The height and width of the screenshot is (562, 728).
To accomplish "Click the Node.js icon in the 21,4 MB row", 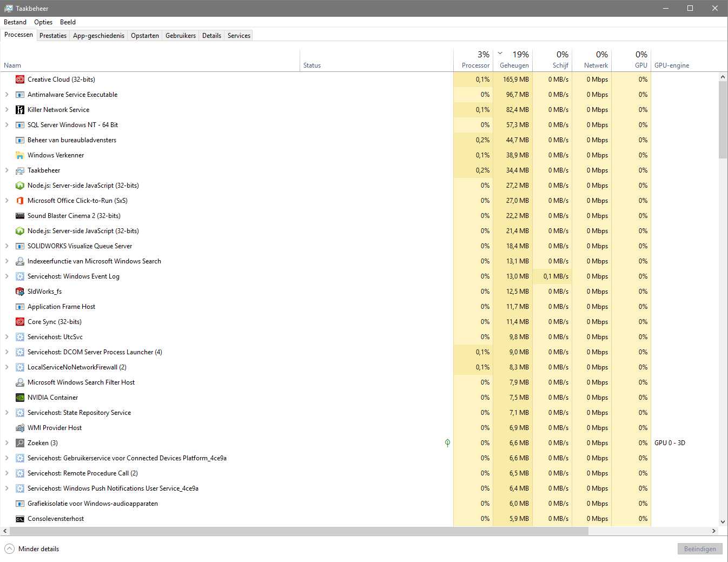I will [x=20, y=231].
